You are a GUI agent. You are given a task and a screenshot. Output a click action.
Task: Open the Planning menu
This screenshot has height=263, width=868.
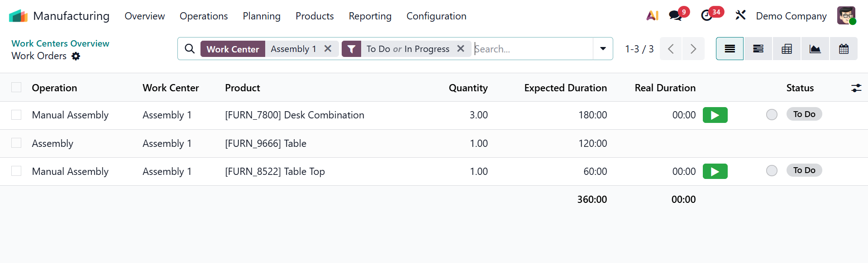[262, 16]
